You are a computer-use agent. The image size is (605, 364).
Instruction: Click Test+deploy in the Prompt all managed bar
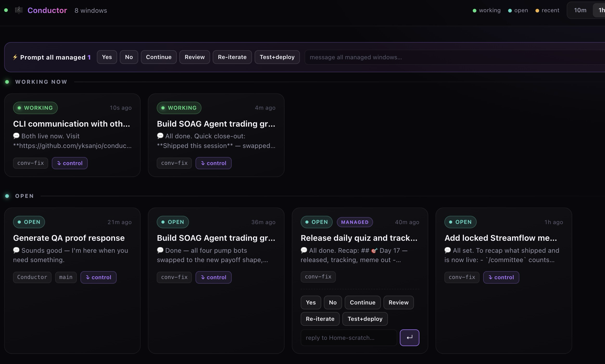tap(277, 57)
